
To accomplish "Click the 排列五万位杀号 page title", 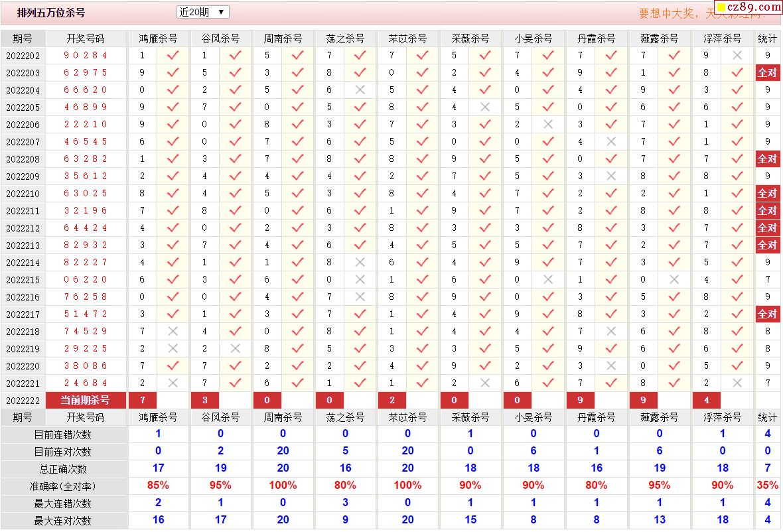I will coord(51,13).
